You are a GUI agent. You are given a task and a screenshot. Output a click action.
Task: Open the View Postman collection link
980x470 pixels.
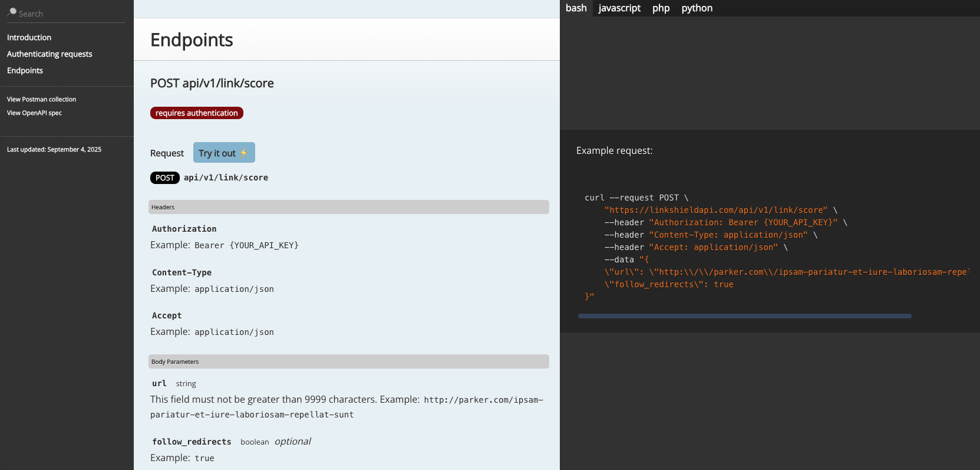tap(41, 99)
